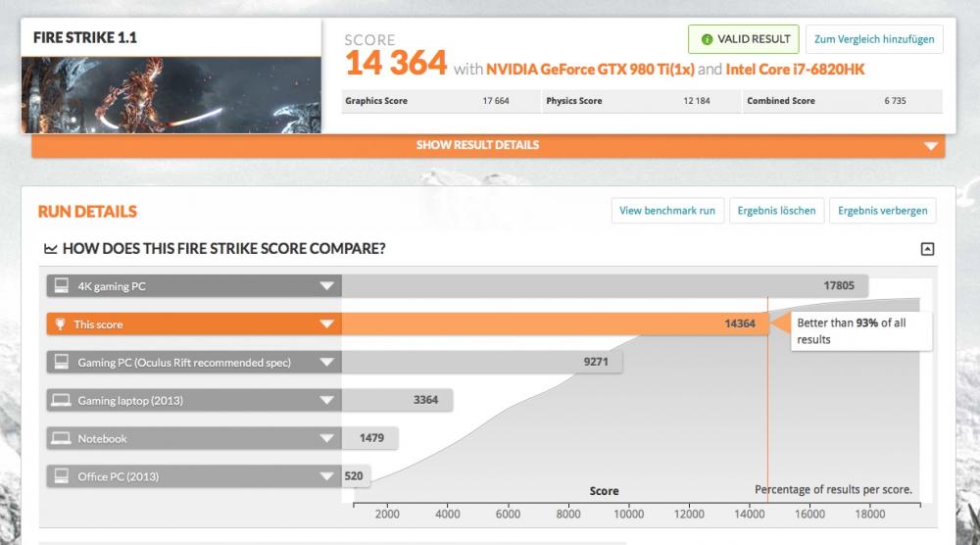The image size is (980, 545).
Task: Click the chart icon beside the compare heading
Action: (50, 249)
